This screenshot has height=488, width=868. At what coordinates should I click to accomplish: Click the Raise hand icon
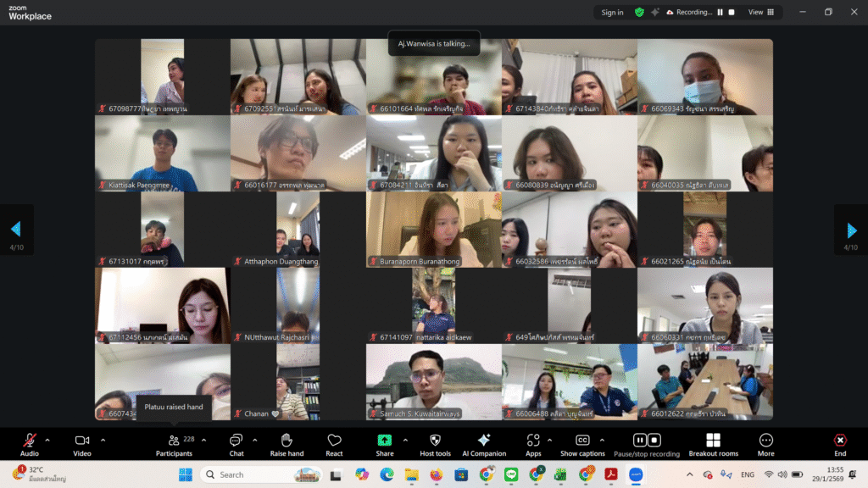click(x=287, y=441)
